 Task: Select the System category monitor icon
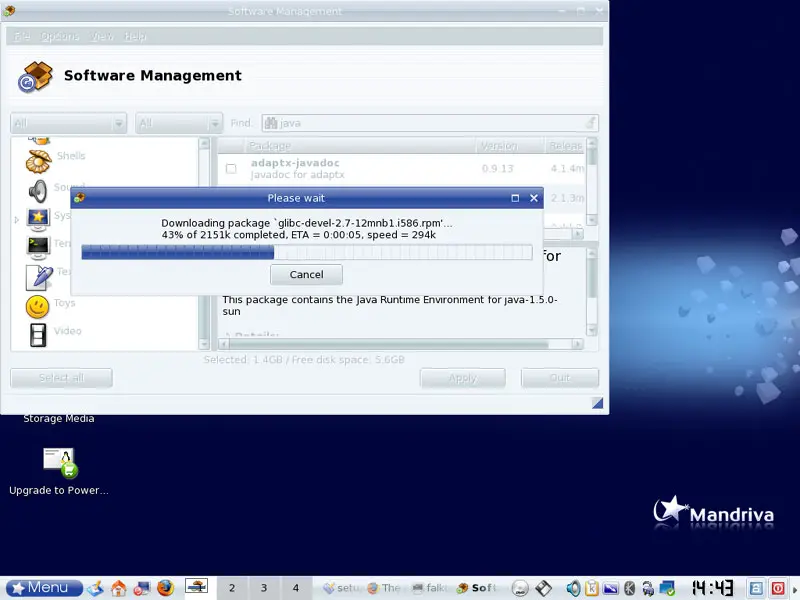pos(38,219)
